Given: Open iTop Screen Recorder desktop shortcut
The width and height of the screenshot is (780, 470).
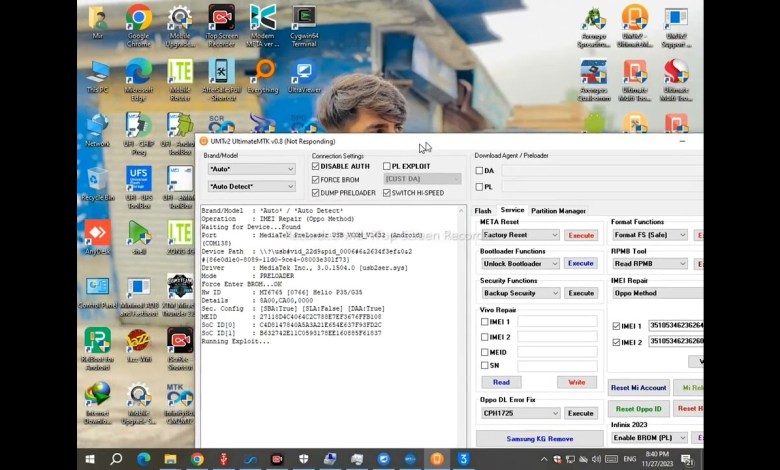Looking at the screenshot, I should [221, 26].
